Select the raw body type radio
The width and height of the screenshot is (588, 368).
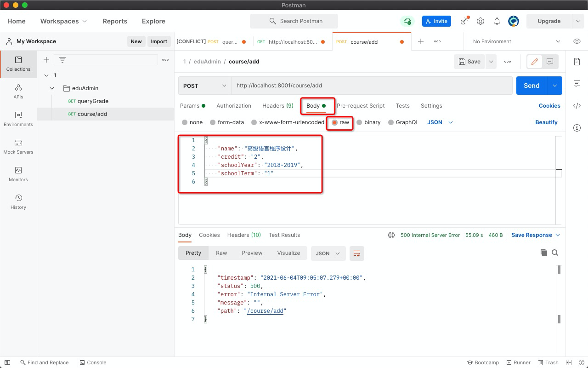point(334,122)
